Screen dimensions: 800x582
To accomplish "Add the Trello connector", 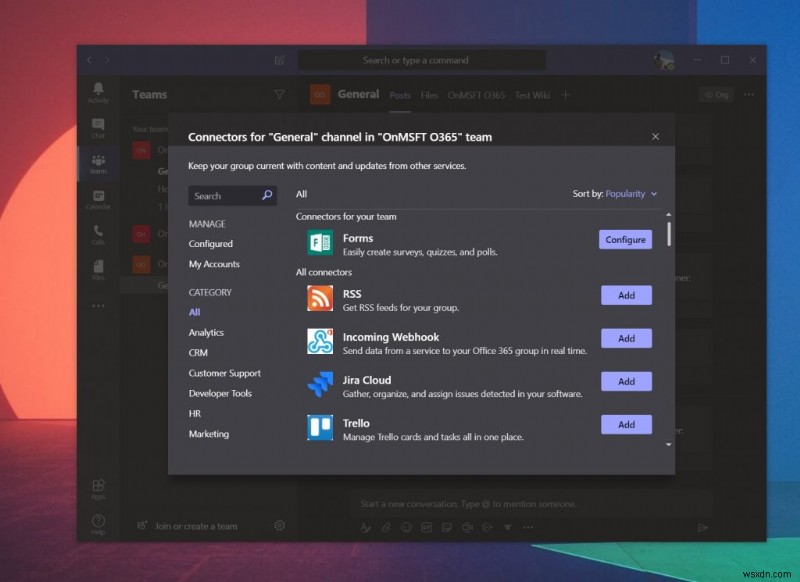I will tap(626, 424).
